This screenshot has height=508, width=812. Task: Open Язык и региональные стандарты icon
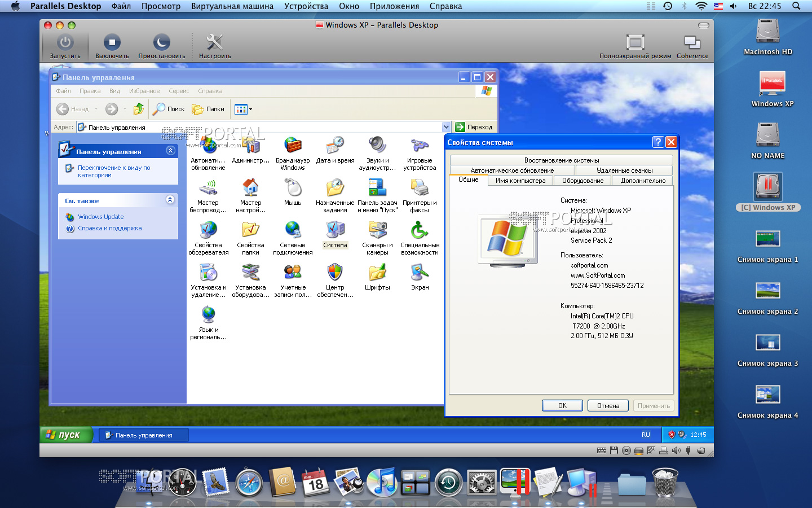tap(208, 322)
